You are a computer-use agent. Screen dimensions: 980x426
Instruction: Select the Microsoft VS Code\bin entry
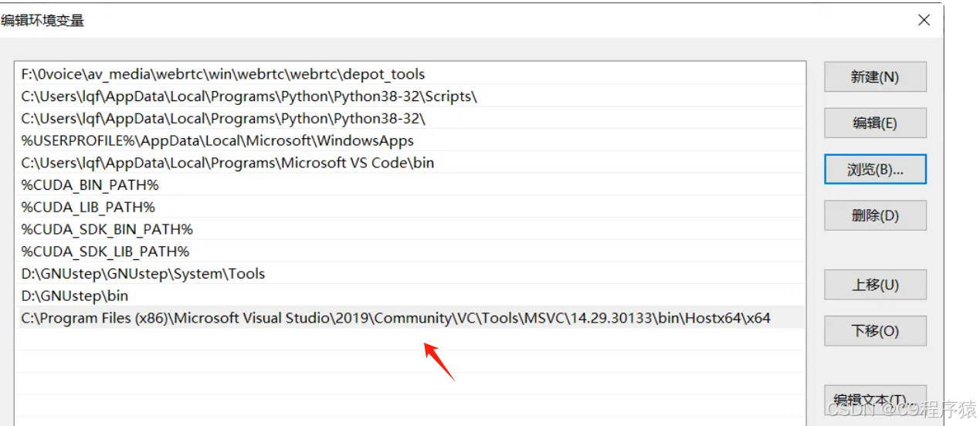pos(412,163)
